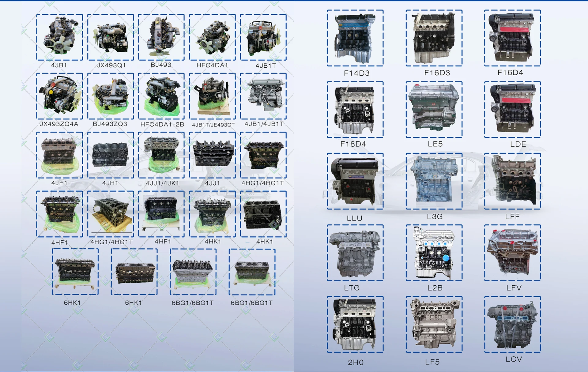Click the F14D3 engine thumbnail
The width and height of the screenshot is (588, 372).
click(x=355, y=38)
